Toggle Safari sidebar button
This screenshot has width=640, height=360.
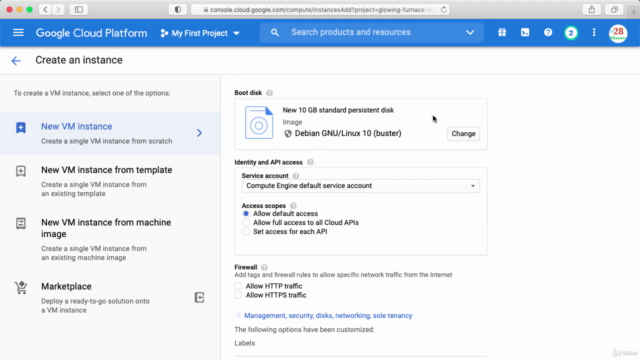[x=79, y=9]
